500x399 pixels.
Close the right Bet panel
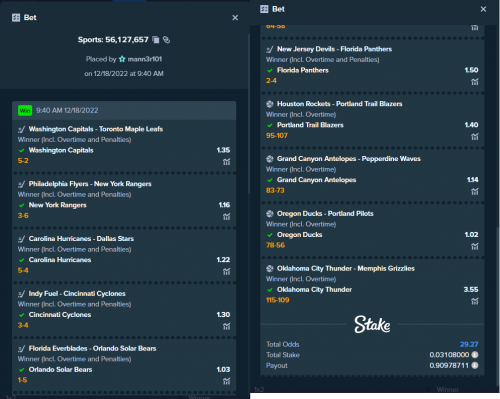tap(483, 9)
